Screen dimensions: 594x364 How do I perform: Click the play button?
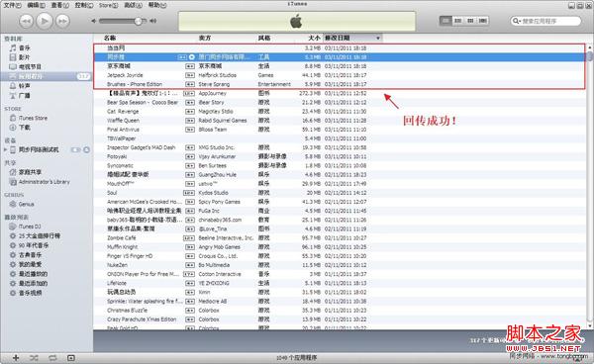coord(45,21)
